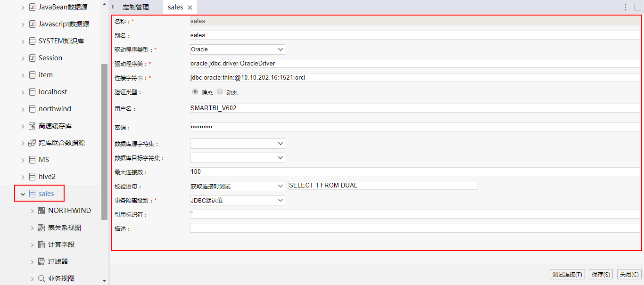
Task: Click the 高速缓存库 cache database icon
Action: tap(32, 126)
